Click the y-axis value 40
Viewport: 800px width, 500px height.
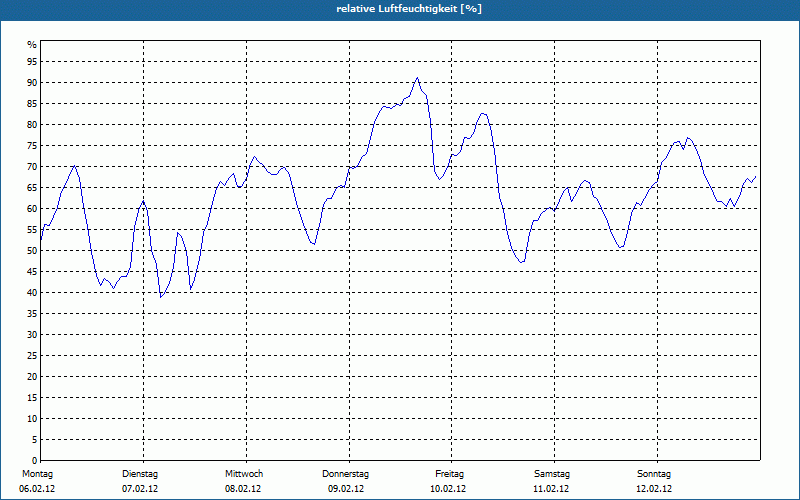point(32,292)
